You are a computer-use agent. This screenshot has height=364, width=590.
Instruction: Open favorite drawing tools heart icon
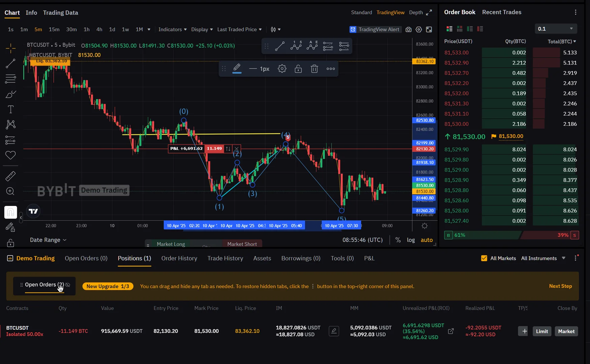(x=10, y=155)
